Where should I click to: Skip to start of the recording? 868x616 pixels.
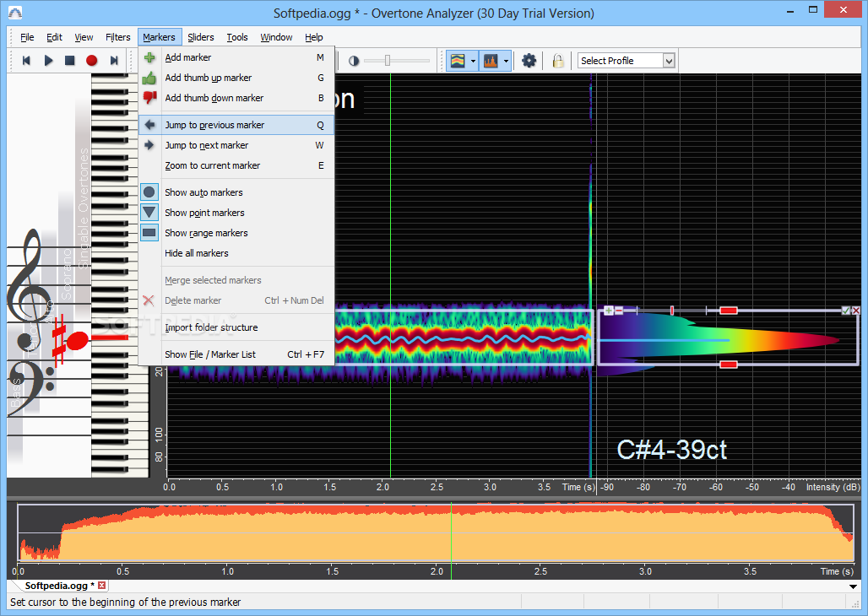click(26, 60)
